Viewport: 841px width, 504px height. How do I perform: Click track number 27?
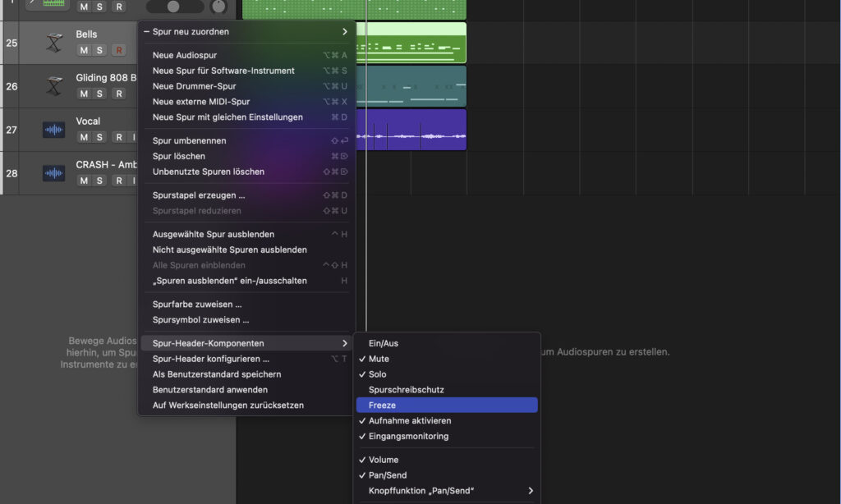[x=11, y=130]
